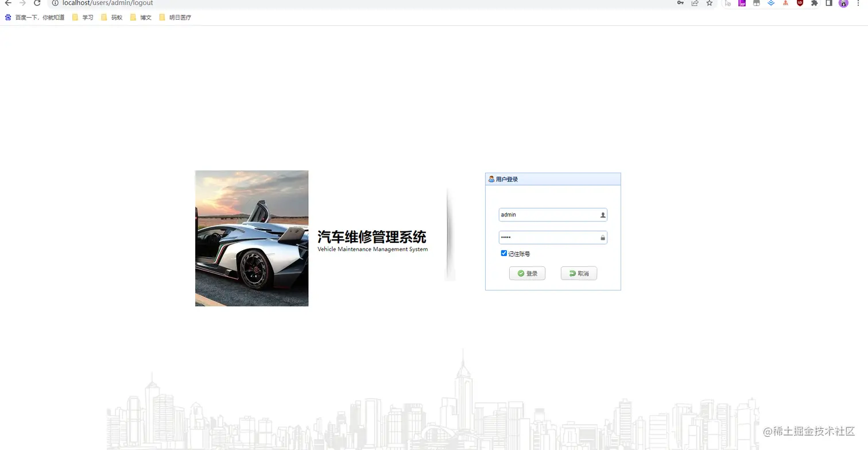Click the padlock icon inside the password field

tap(603, 237)
